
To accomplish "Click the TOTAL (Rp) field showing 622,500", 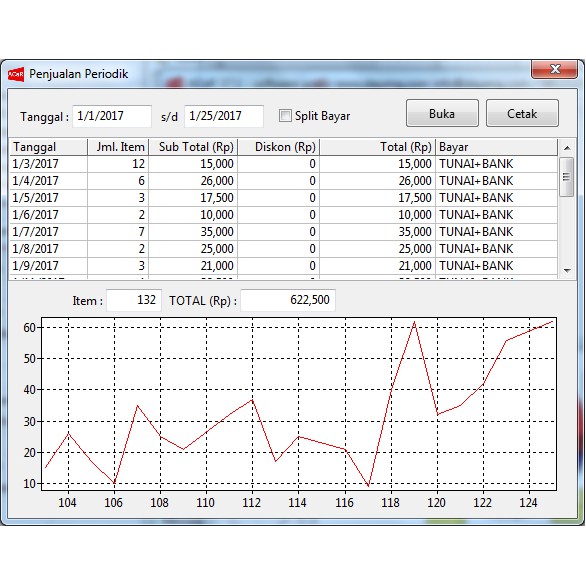I will (288, 300).
